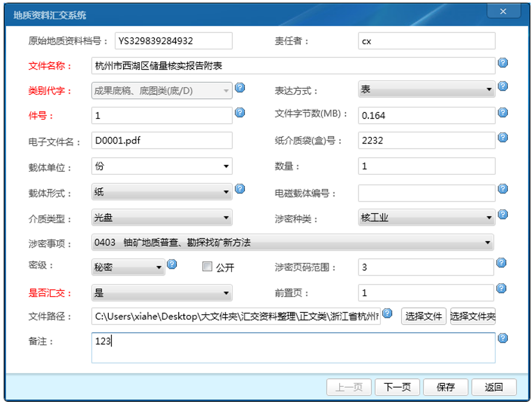Click help icon next to 密级 dropdown

[x=172, y=264]
